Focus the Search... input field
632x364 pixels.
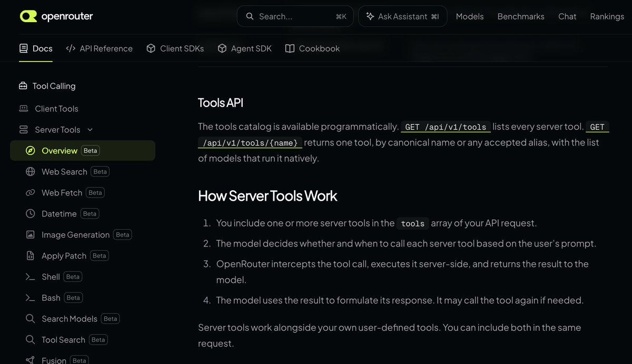coord(295,16)
